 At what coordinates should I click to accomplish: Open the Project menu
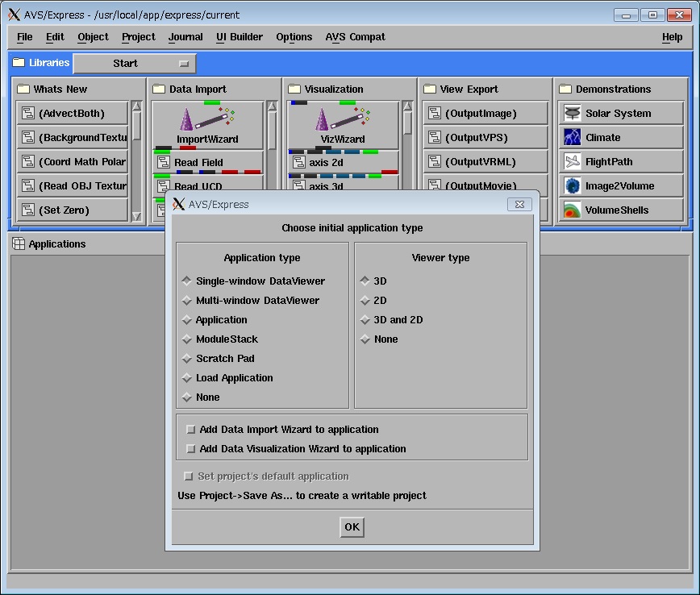(x=139, y=37)
